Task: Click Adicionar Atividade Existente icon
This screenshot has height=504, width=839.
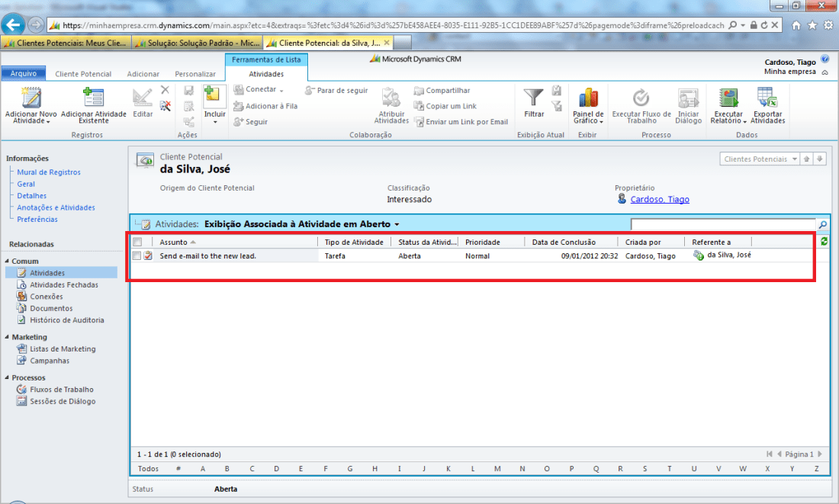Action: coord(93,98)
